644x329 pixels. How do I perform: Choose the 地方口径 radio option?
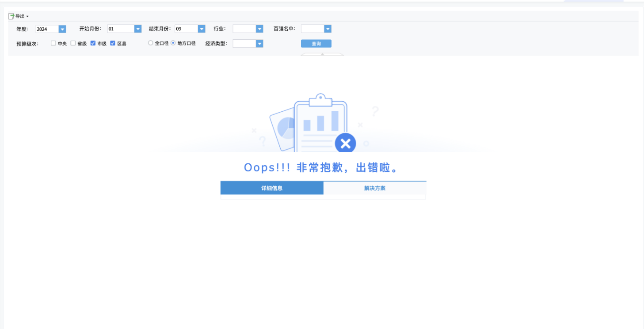(173, 43)
